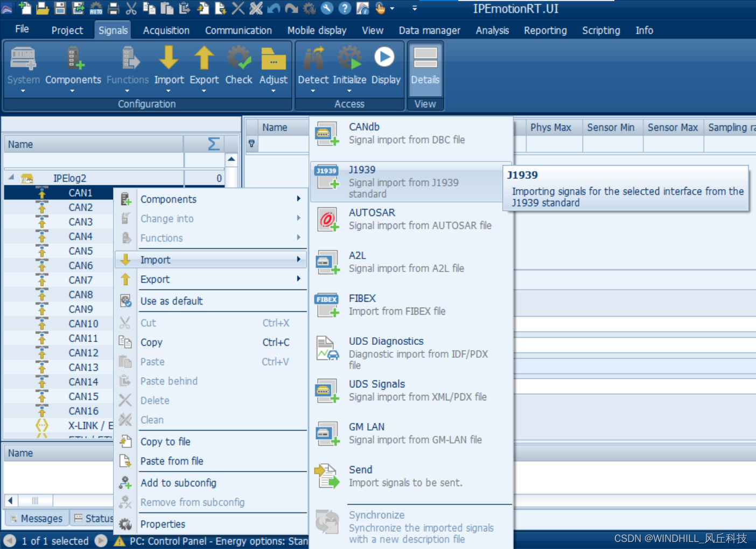Click the Check ribbon button
Screen dimensions: 756x549
[x=239, y=66]
